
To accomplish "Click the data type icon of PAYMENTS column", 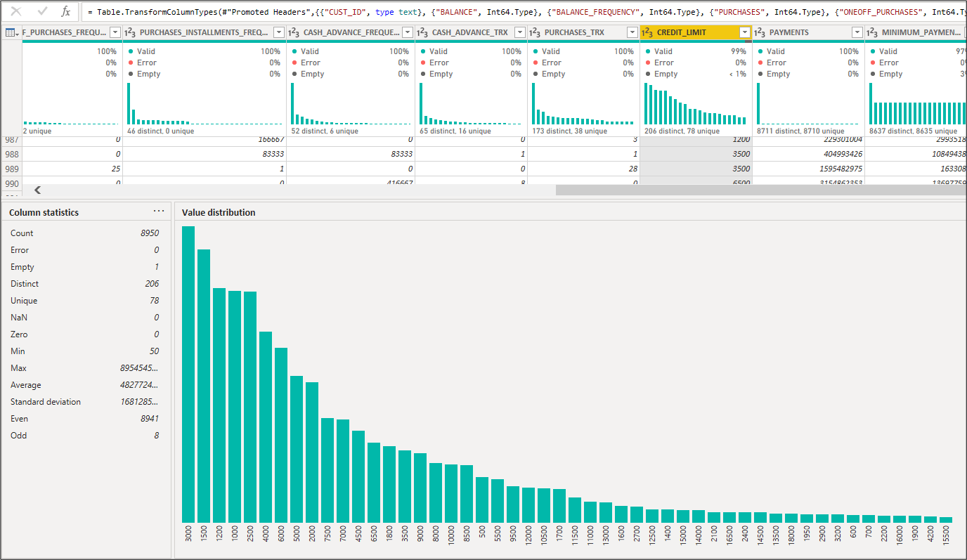I will coord(760,32).
